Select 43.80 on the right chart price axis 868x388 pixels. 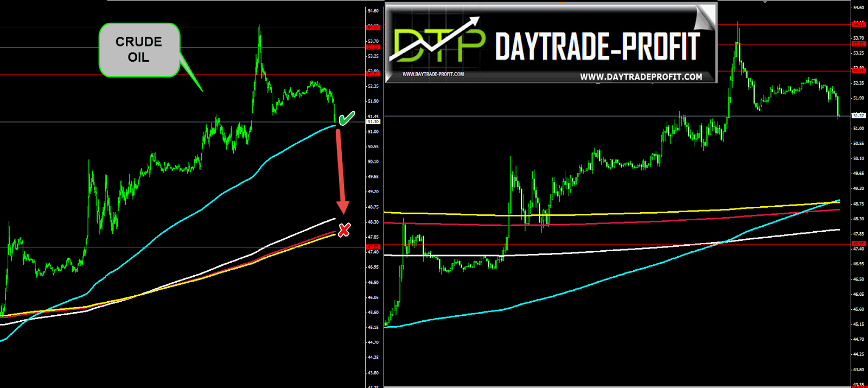click(x=859, y=370)
